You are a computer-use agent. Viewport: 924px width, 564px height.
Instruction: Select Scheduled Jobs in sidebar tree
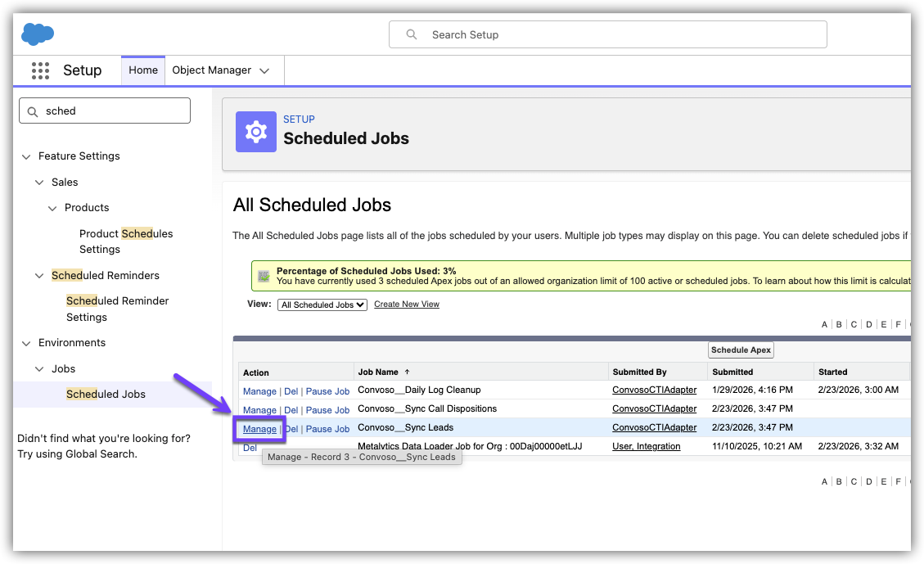point(106,395)
